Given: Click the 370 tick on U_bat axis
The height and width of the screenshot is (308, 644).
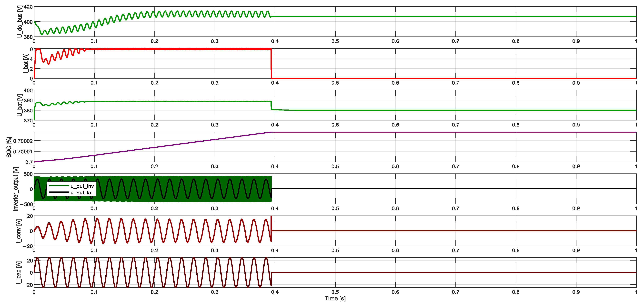Looking at the screenshot, I should tap(28, 121).
